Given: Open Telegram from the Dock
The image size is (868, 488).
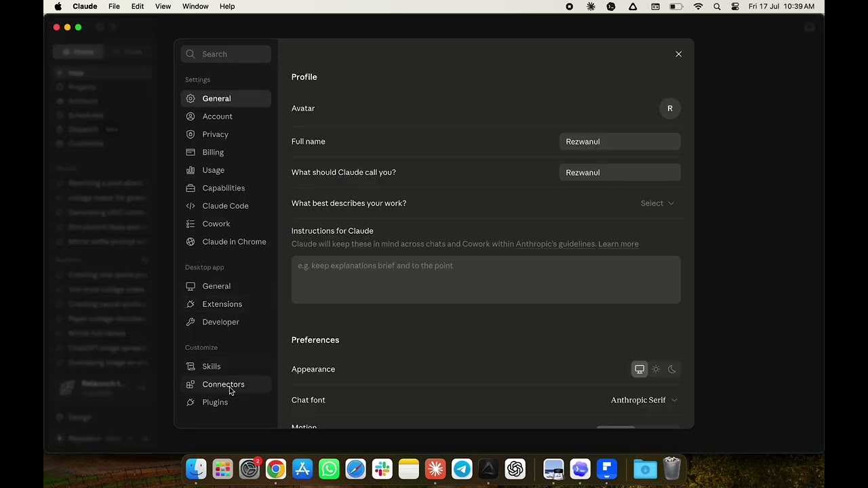Looking at the screenshot, I should click(x=462, y=468).
